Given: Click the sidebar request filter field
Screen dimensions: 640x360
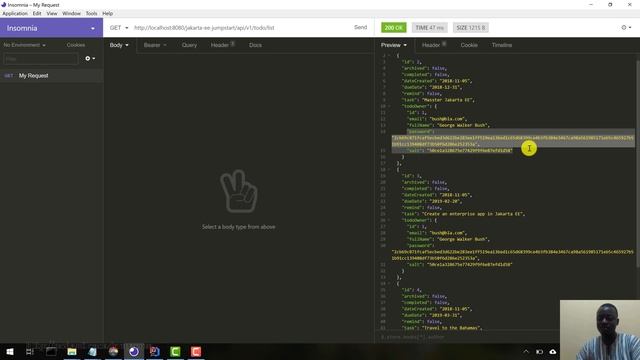Looking at the screenshot, I should coord(40,59).
